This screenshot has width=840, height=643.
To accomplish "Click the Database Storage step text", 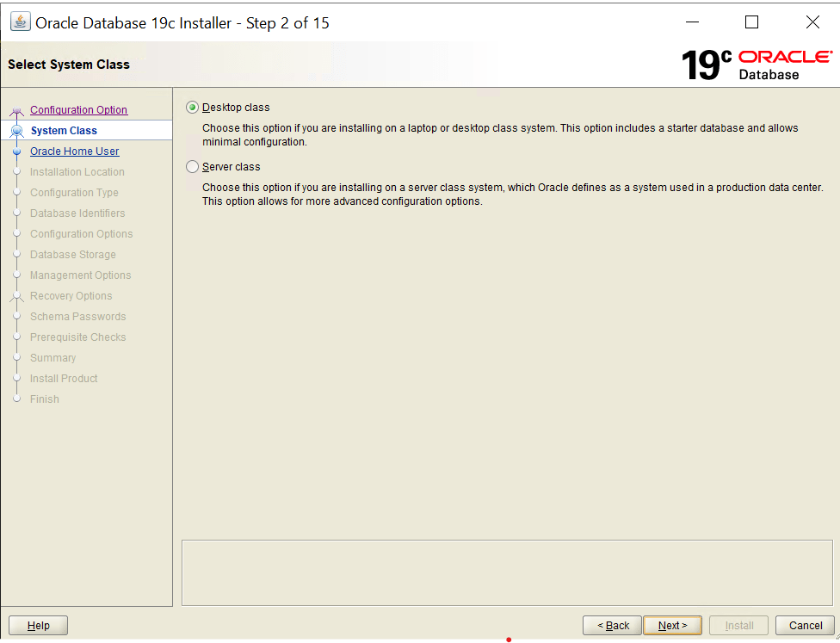I will pyautogui.click(x=73, y=255).
